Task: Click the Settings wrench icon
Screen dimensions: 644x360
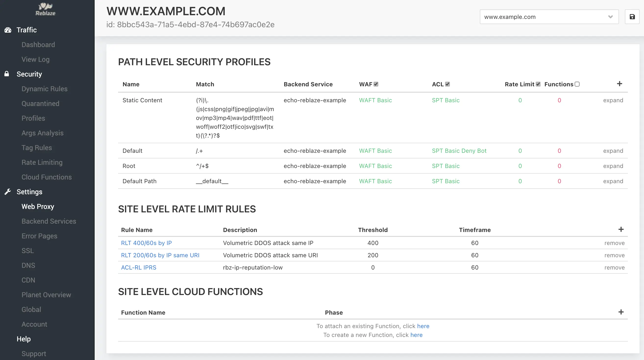Action: tap(8, 192)
